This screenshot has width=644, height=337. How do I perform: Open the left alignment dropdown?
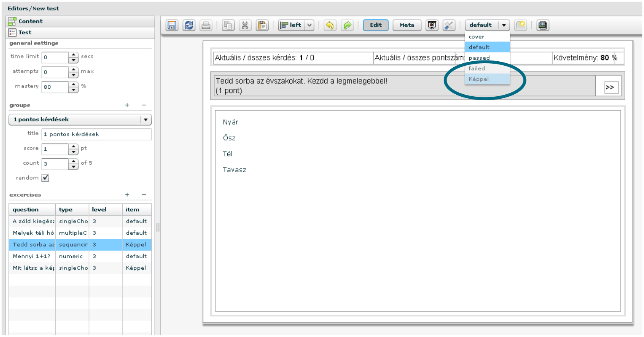(x=309, y=25)
